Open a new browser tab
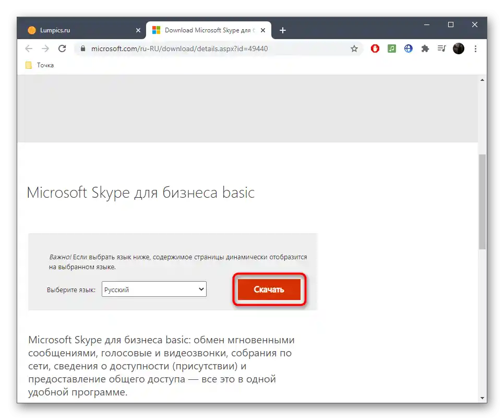The image size is (504, 420). point(283,30)
